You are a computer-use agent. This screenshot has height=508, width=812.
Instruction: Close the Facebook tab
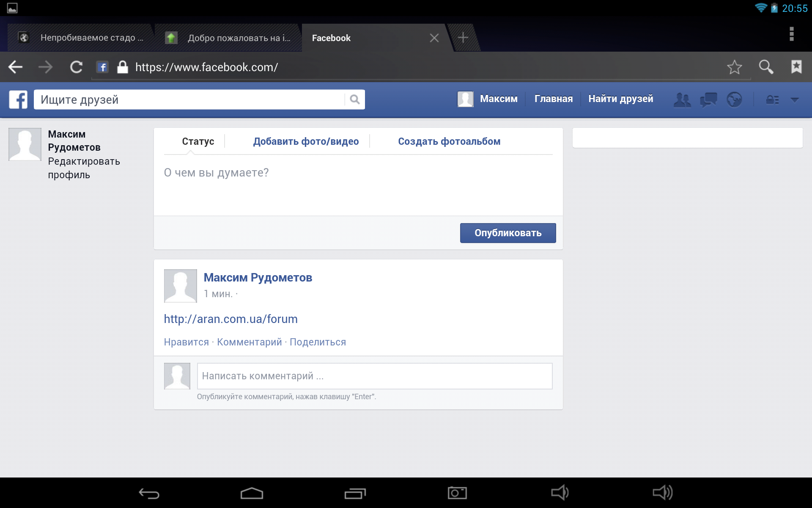pos(434,38)
